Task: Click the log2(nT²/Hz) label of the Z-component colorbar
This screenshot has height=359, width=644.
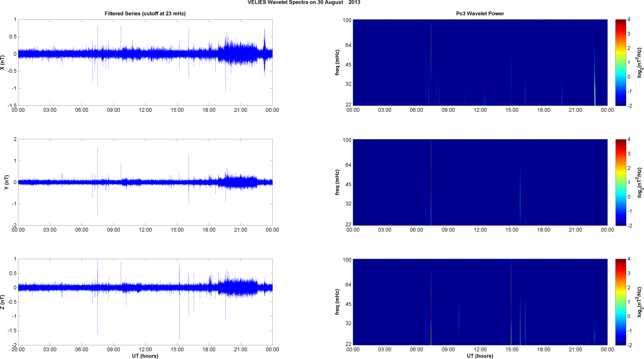Action: point(640,302)
